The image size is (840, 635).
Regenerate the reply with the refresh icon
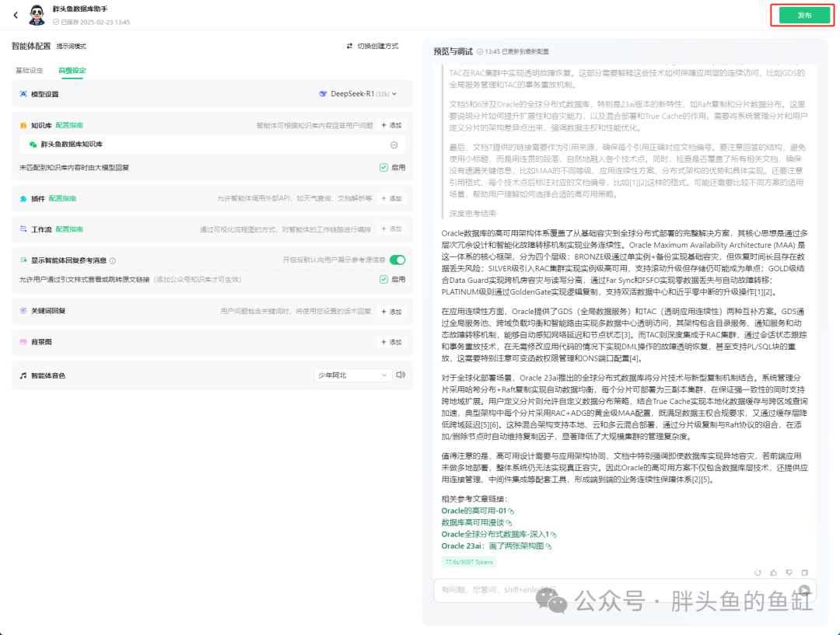[758, 573]
